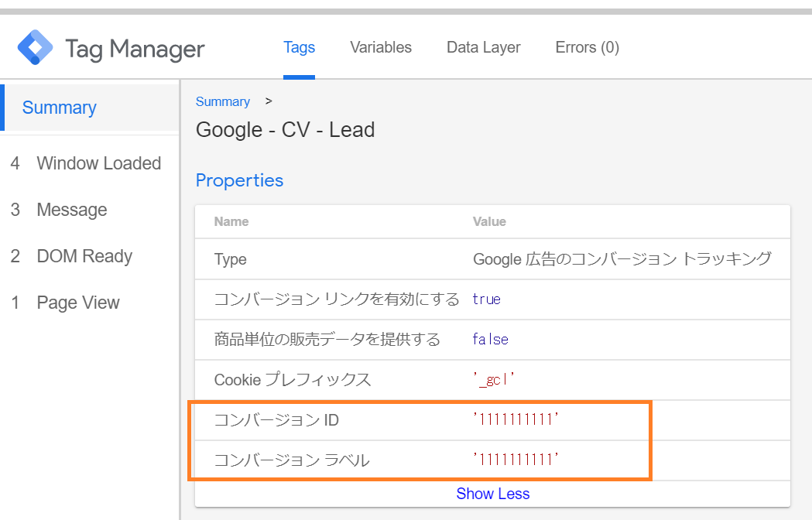Select the DOM Ready event

click(84, 256)
